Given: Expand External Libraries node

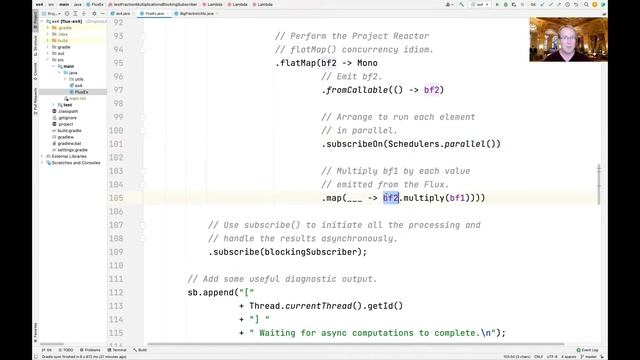Looking at the screenshot, I should 42,156.
